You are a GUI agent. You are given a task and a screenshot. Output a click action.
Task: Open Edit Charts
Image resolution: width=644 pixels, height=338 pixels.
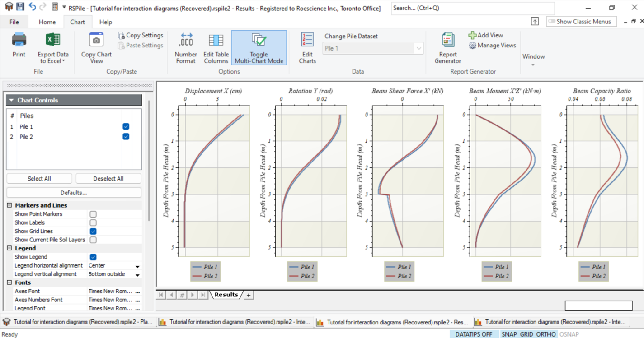click(x=307, y=48)
